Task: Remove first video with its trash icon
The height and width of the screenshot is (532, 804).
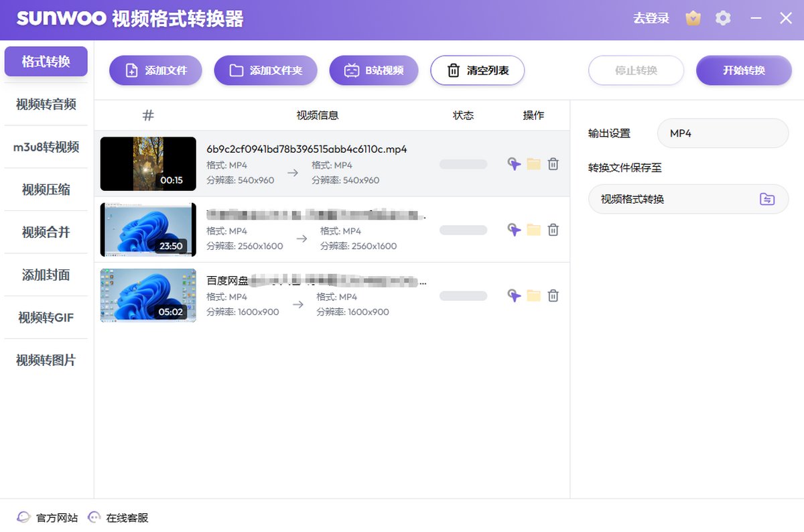Action: [x=553, y=163]
